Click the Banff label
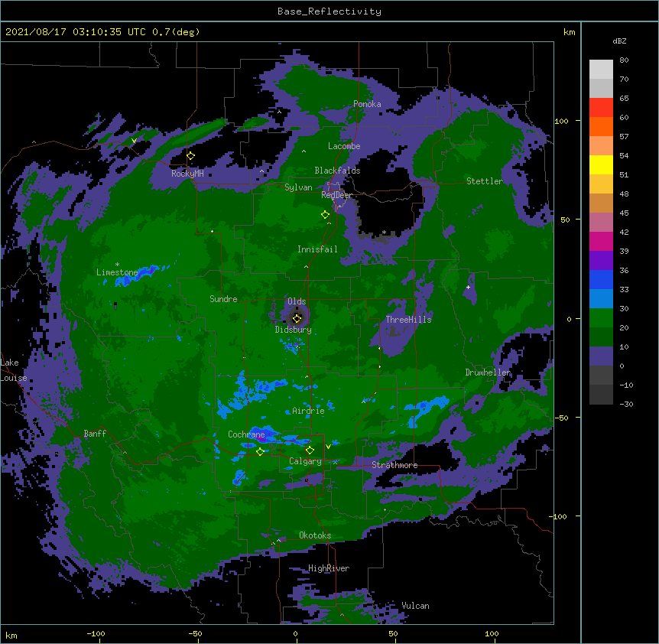 (95, 434)
